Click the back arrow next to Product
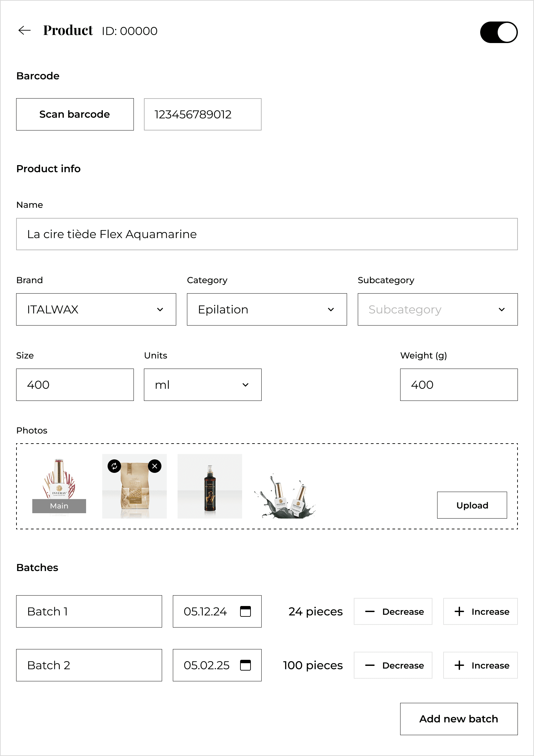The image size is (534, 756). pos(25,31)
